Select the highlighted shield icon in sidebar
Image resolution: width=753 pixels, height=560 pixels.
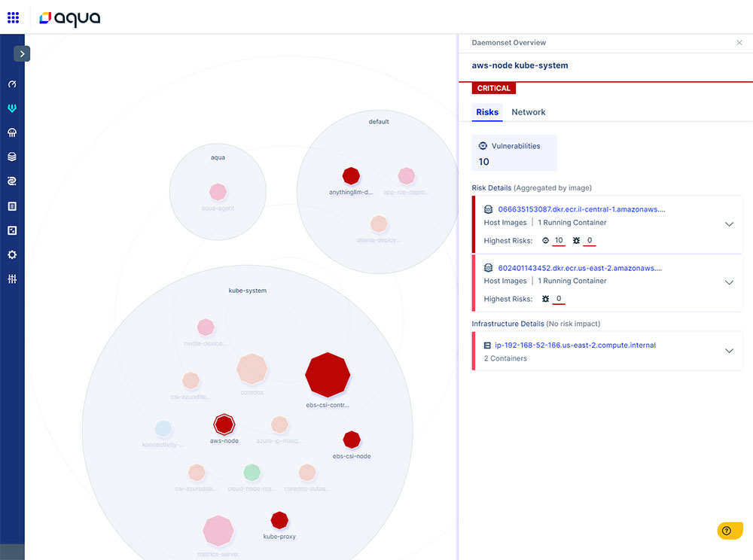tap(12, 108)
